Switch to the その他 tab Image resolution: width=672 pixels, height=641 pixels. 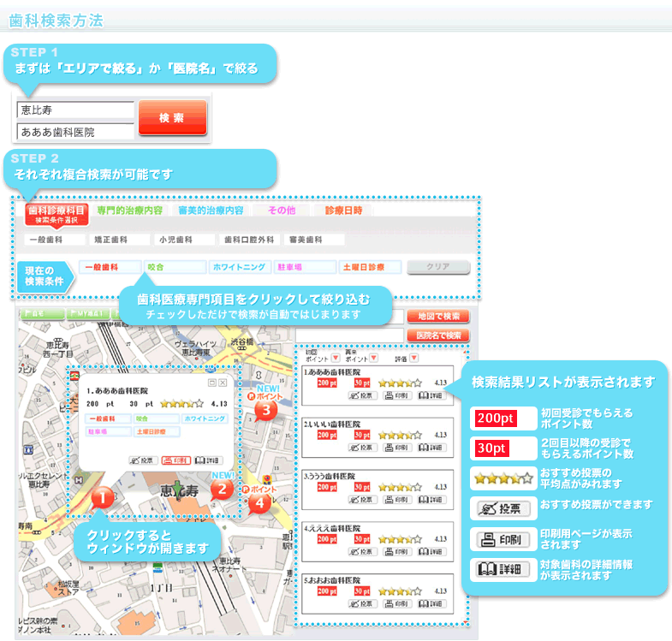point(282,211)
